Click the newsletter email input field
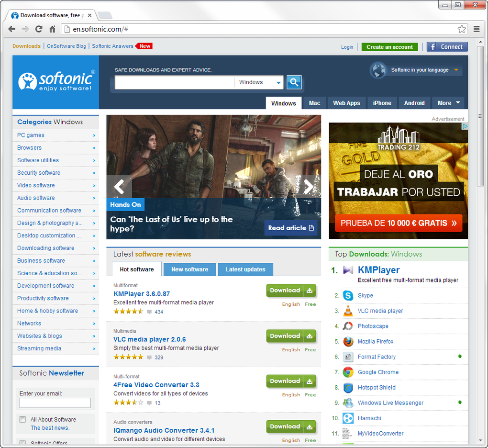The image size is (488, 448). click(x=55, y=403)
